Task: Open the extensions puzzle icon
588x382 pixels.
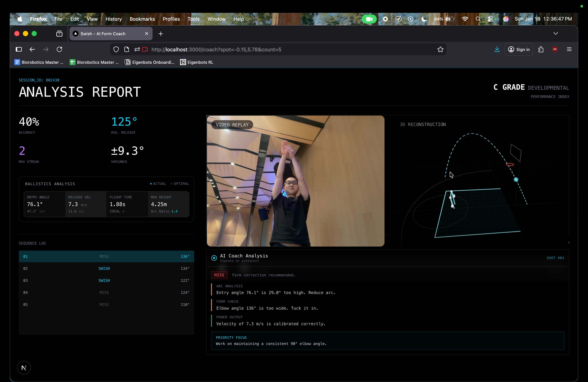Action: 541,49
